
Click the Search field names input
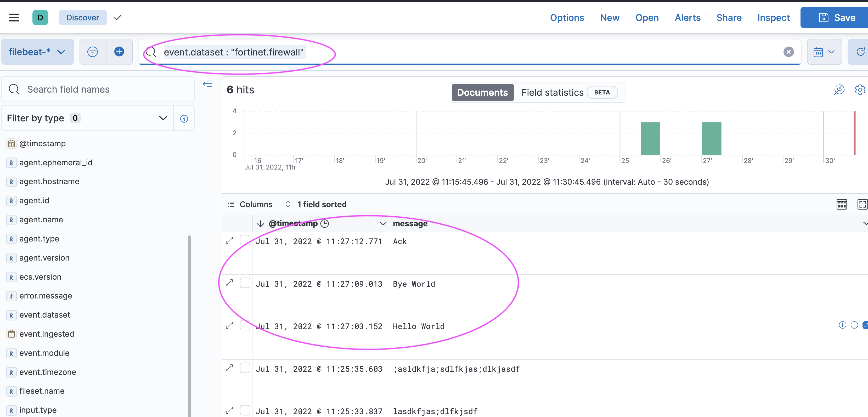[101, 89]
